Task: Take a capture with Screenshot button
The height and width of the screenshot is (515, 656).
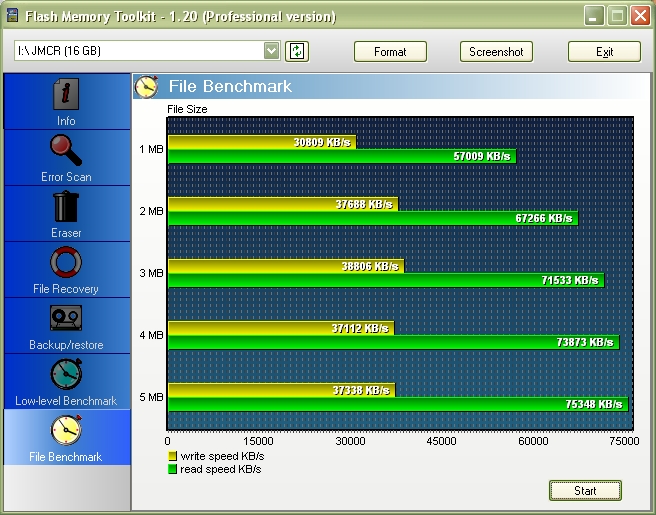Action: pyautogui.click(x=496, y=52)
